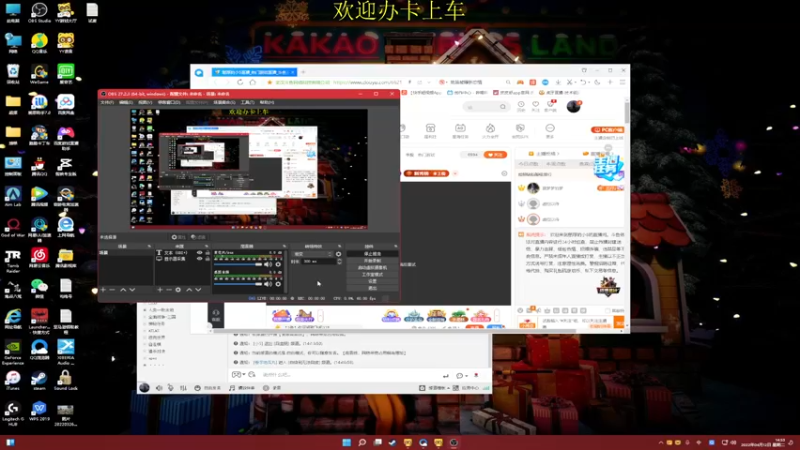Select the text GDI+ source row
Image resolution: width=800 pixels, height=450 pixels.
coord(183,253)
